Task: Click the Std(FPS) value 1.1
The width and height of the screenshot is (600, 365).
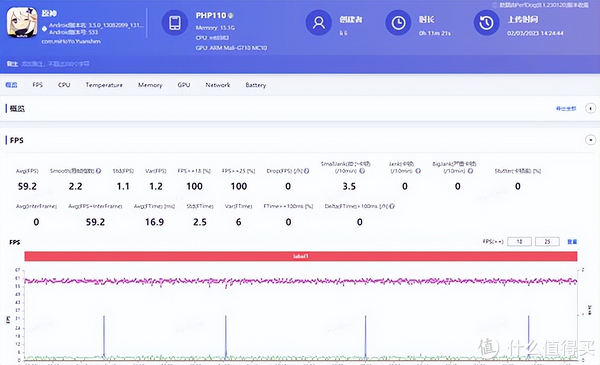Action: [x=123, y=186]
